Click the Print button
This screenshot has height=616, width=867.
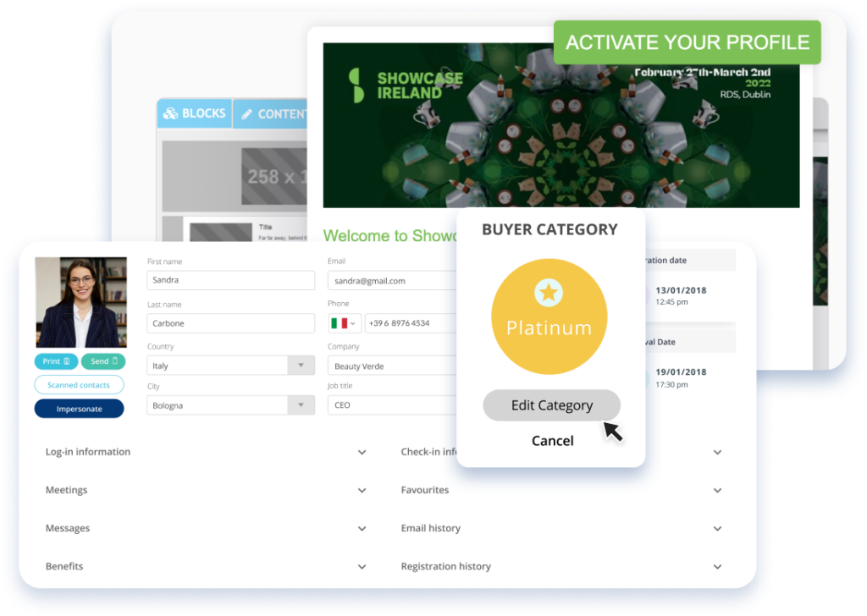(56, 361)
